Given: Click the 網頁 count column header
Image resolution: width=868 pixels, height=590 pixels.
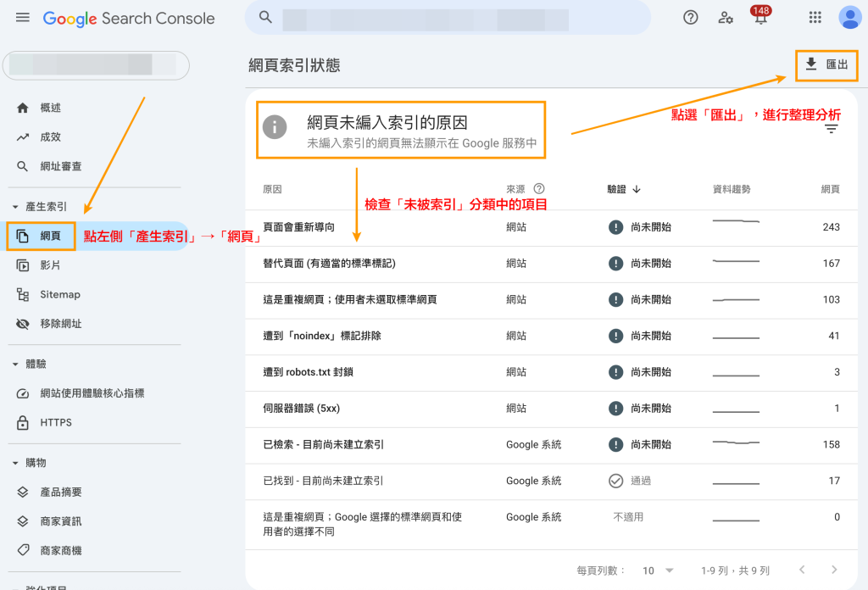Looking at the screenshot, I should 830,189.
